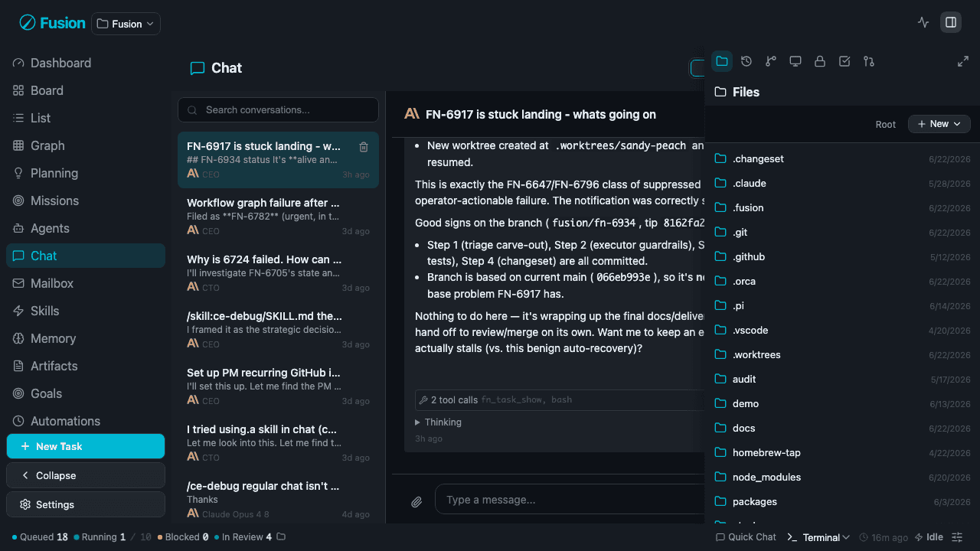Click the Fusion logo
The image size is (980, 551).
point(52,23)
